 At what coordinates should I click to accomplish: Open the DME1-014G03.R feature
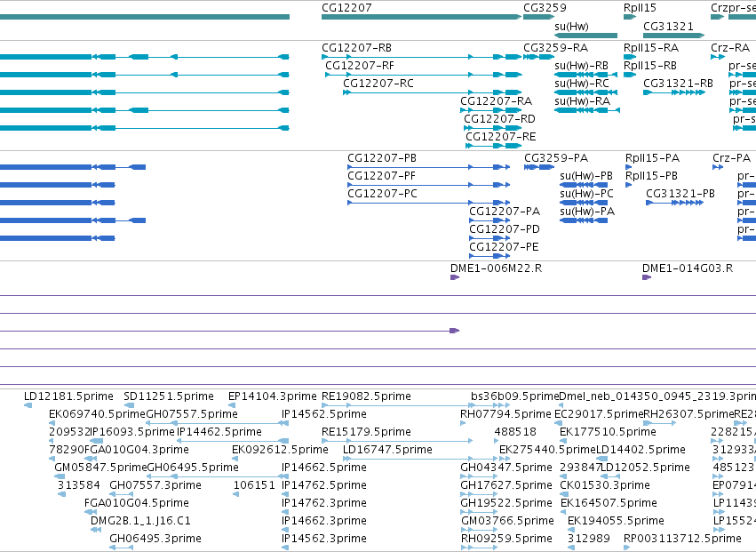[647, 277]
